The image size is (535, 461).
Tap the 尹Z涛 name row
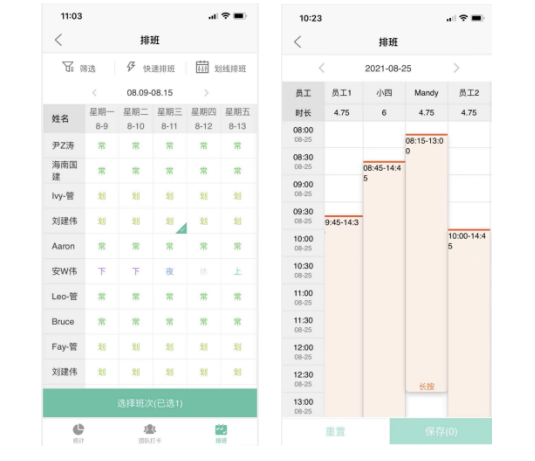tap(64, 146)
